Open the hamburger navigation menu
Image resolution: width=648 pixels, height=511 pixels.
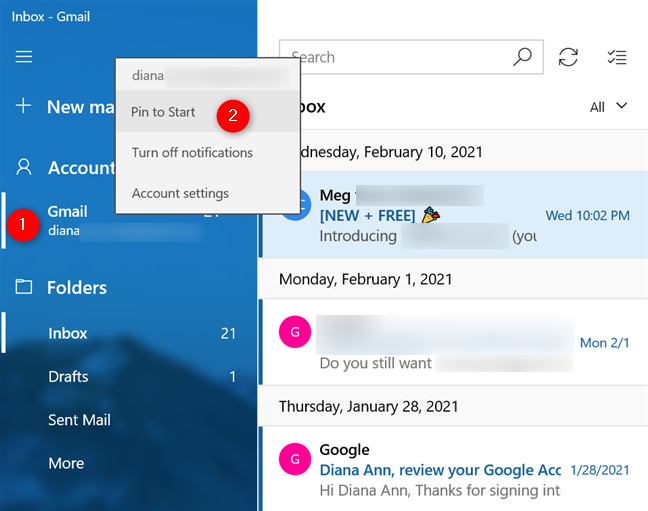(x=24, y=57)
